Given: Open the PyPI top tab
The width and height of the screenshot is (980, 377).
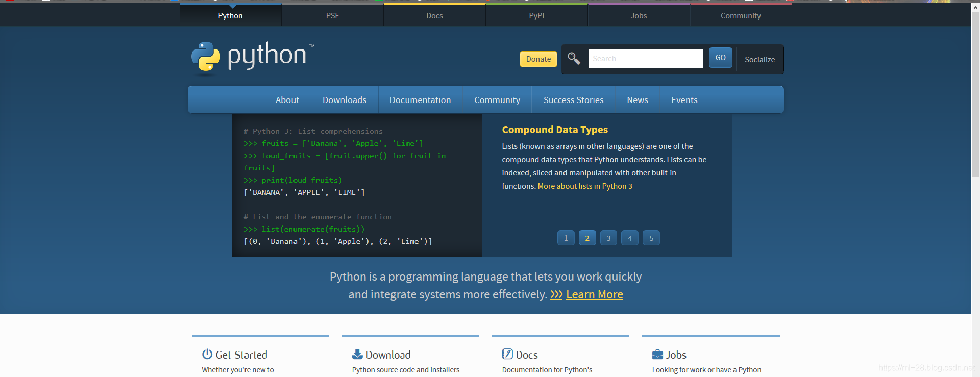Looking at the screenshot, I should pyautogui.click(x=537, y=16).
